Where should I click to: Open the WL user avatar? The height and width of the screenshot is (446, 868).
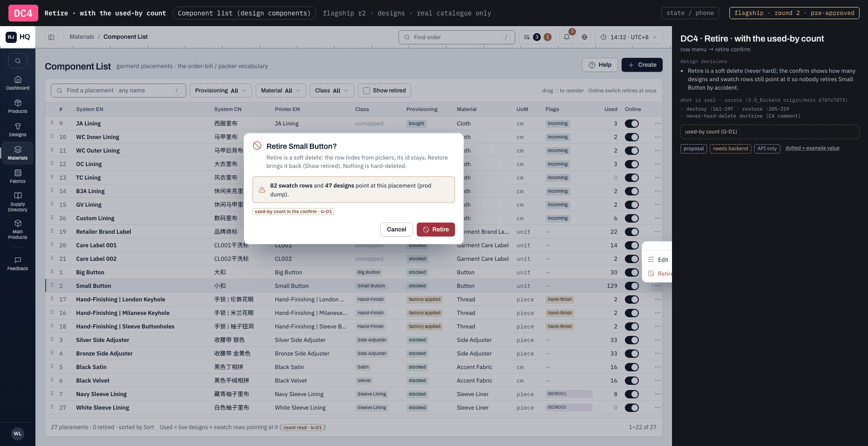[x=18, y=434]
